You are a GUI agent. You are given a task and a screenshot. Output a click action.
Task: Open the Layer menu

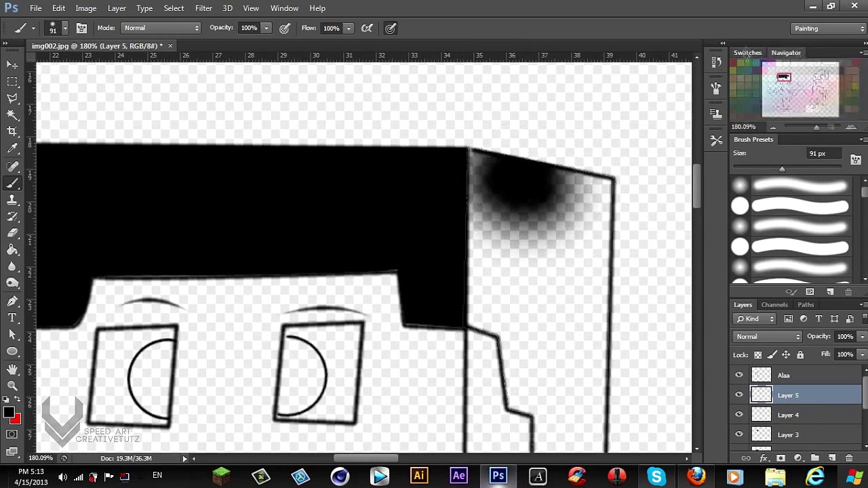pos(117,8)
